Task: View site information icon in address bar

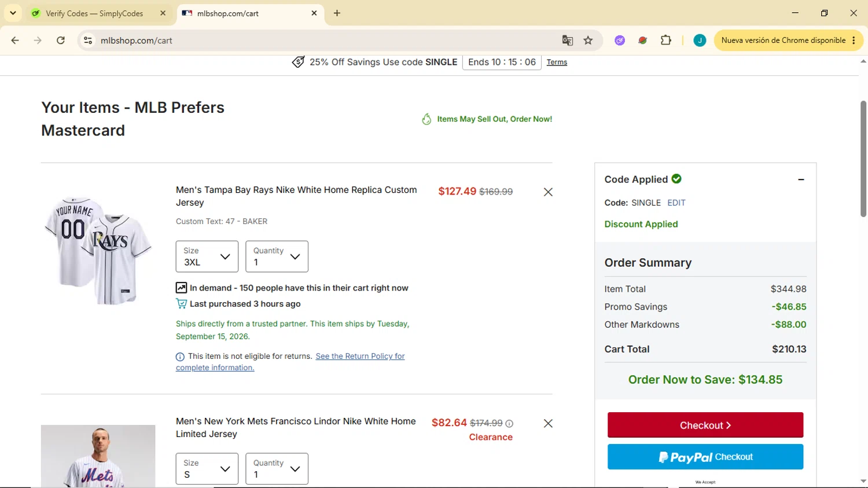Action: coord(88,40)
